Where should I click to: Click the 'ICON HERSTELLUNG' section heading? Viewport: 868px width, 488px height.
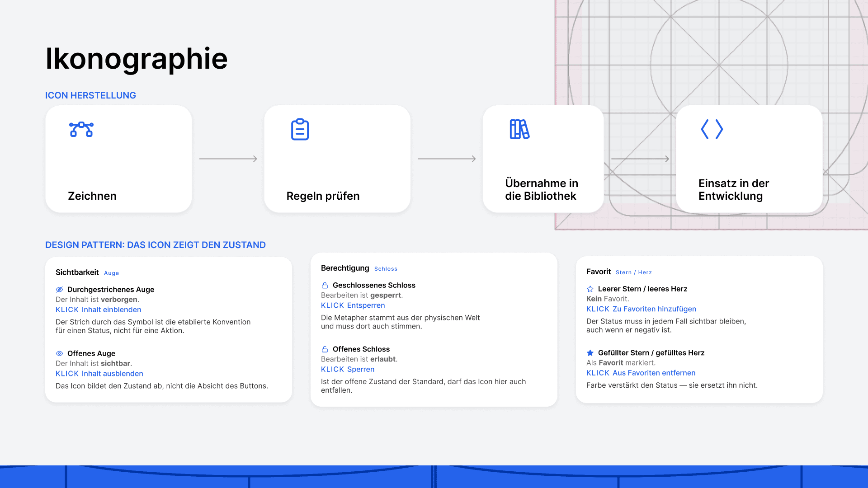point(90,95)
